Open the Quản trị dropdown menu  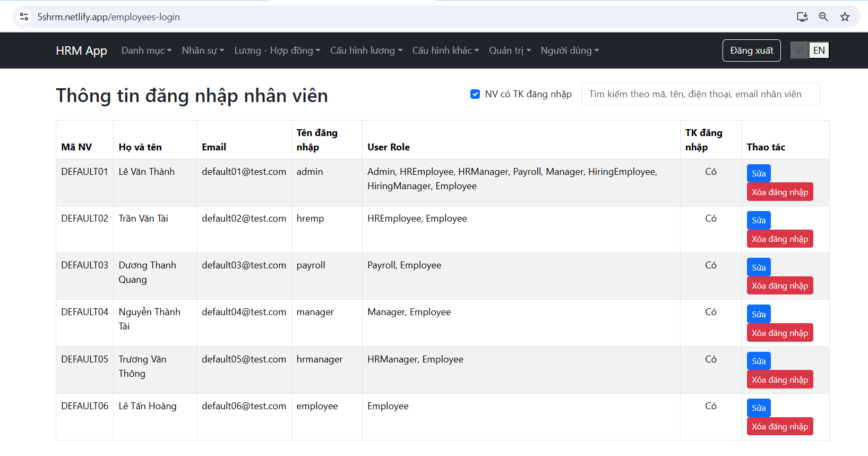(510, 50)
